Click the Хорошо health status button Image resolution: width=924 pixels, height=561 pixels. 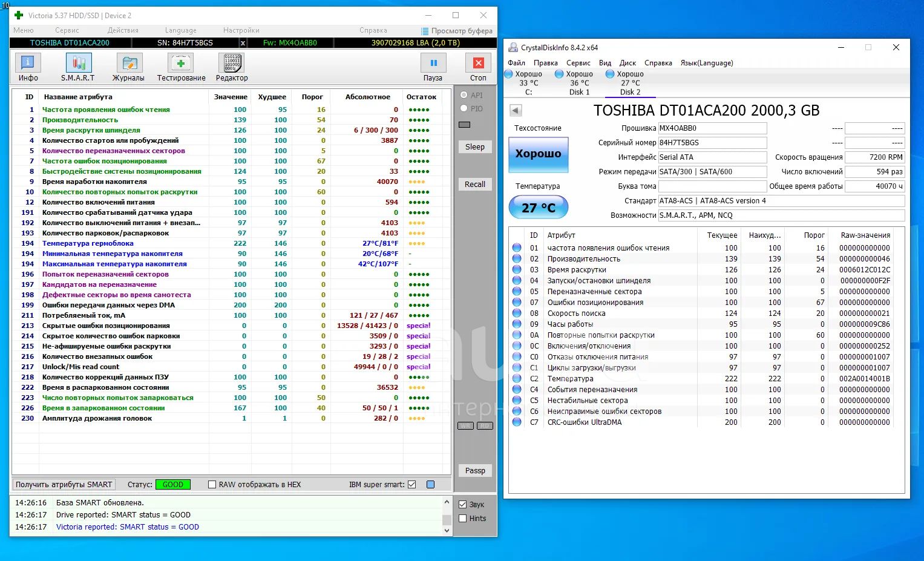pyautogui.click(x=538, y=154)
